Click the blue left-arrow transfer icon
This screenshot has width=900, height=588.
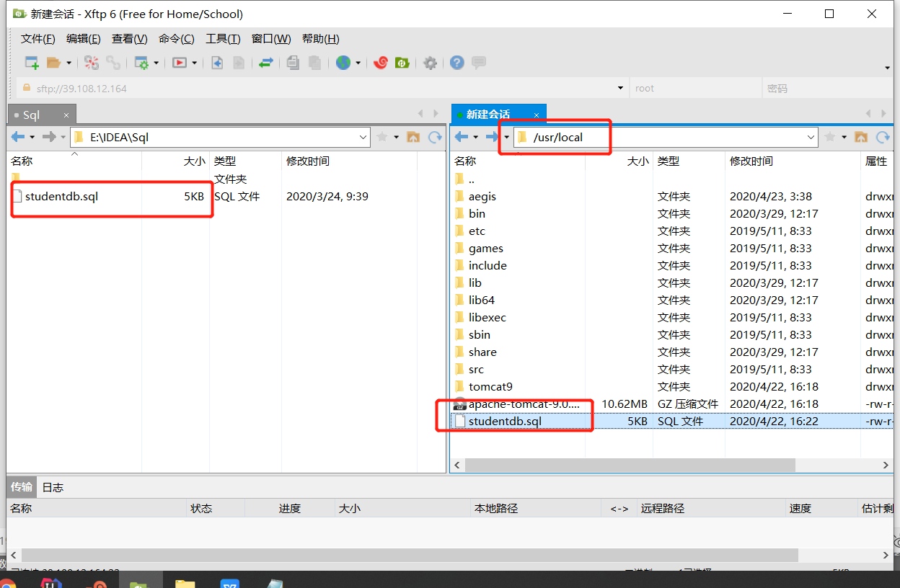[x=217, y=63]
